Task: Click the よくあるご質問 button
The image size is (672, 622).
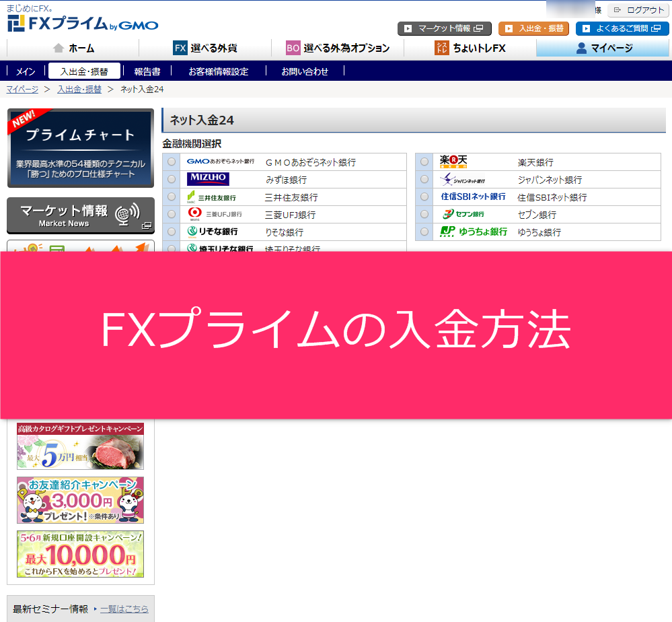Action: tap(622, 28)
